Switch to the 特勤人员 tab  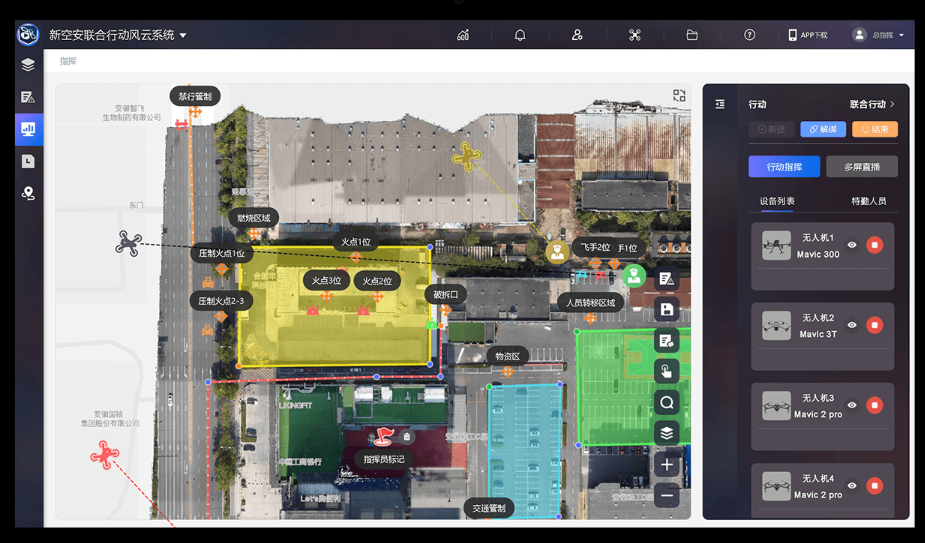(868, 201)
